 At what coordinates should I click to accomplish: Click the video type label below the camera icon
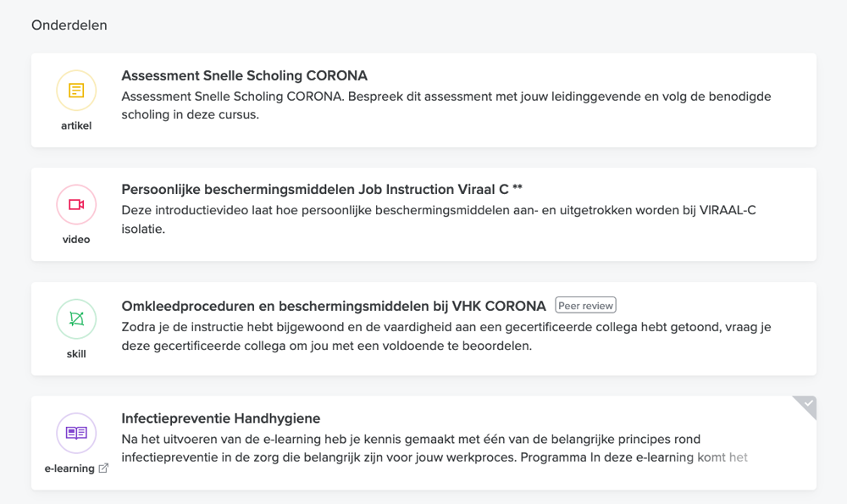pyautogui.click(x=75, y=239)
